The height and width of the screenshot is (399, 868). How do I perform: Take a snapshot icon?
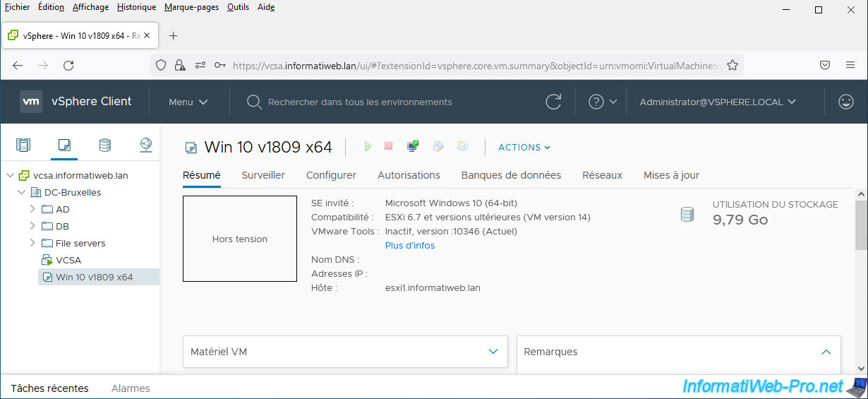[x=462, y=146]
